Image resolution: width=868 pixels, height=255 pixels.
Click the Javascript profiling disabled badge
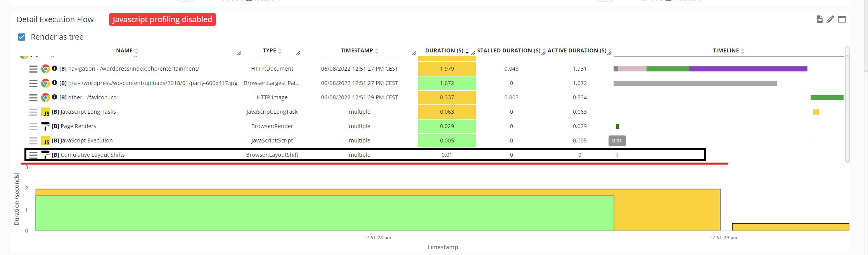coord(162,19)
